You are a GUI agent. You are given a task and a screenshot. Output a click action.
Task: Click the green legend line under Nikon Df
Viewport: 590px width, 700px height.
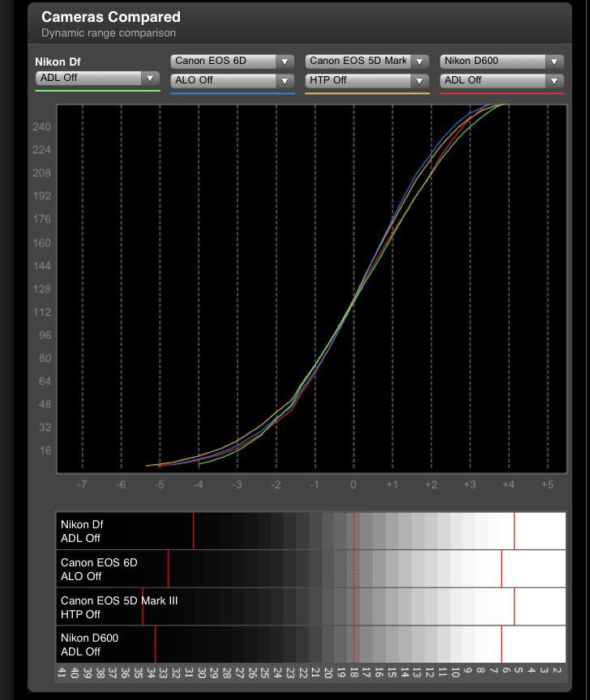pos(97,91)
